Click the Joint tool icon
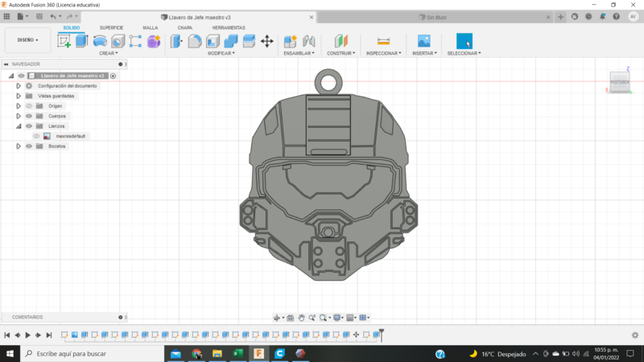This screenshot has width=644, height=362. [308, 41]
